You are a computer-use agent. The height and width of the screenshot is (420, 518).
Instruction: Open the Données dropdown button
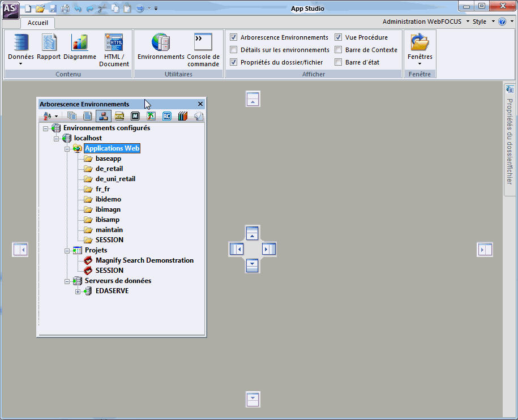[x=21, y=50]
